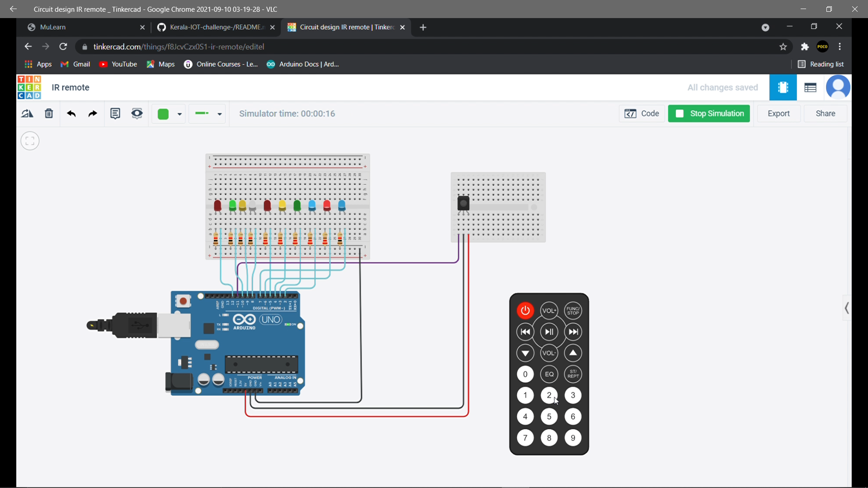Open the Tinkercad home via logo
Image resolution: width=868 pixels, height=488 pixels.
[x=29, y=87]
